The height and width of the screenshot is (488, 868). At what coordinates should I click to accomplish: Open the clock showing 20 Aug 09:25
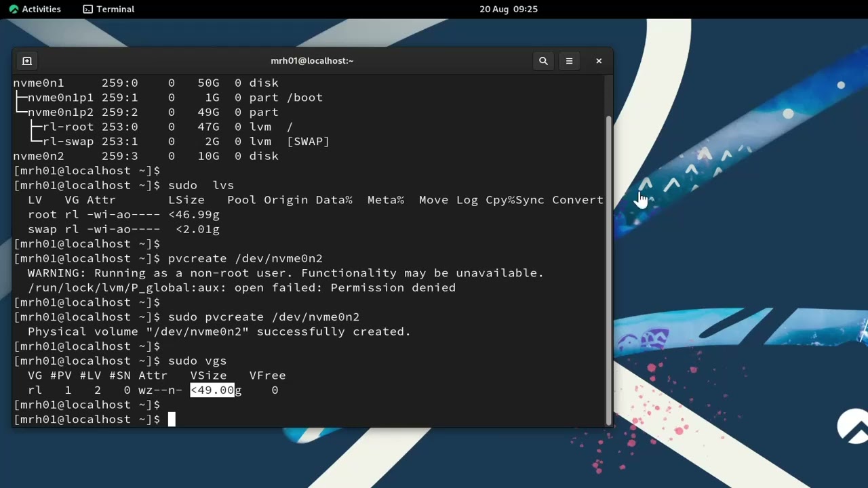pyautogui.click(x=509, y=9)
